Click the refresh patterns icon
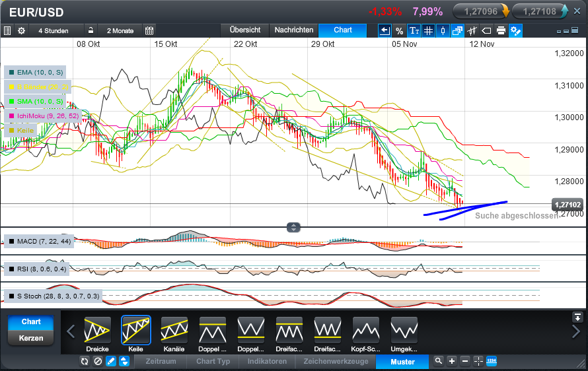The height and width of the screenshot is (371, 588). [85, 361]
